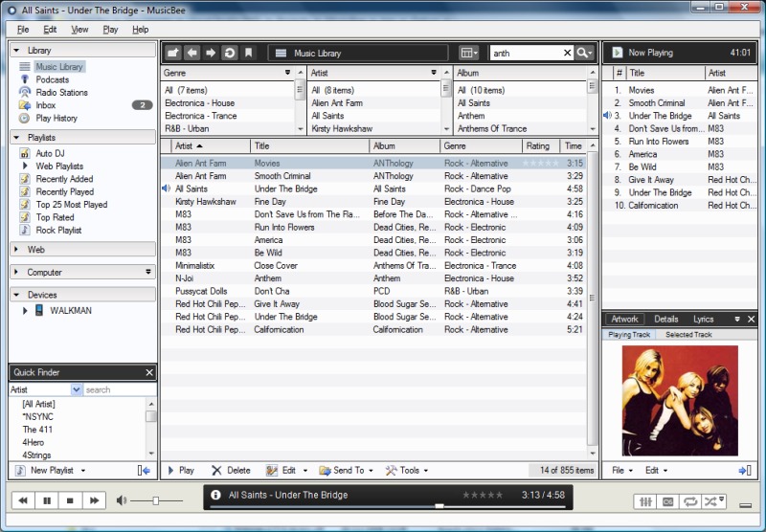766x532 pixels.
Task: Open the New Playlist button
Action: point(52,471)
